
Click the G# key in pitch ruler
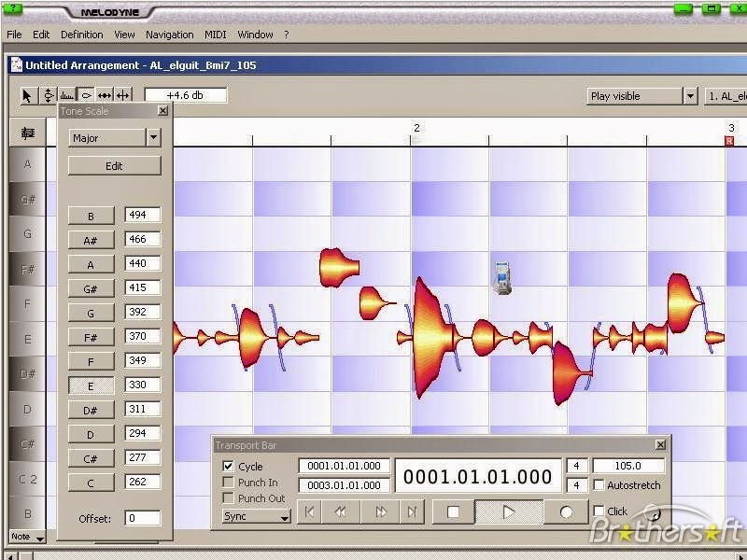(x=28, y=199)
